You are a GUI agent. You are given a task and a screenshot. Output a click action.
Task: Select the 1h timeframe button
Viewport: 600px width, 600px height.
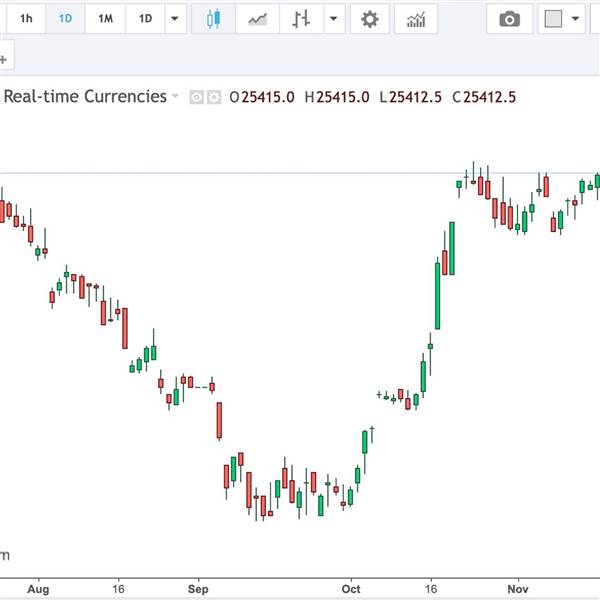[26, 18]
